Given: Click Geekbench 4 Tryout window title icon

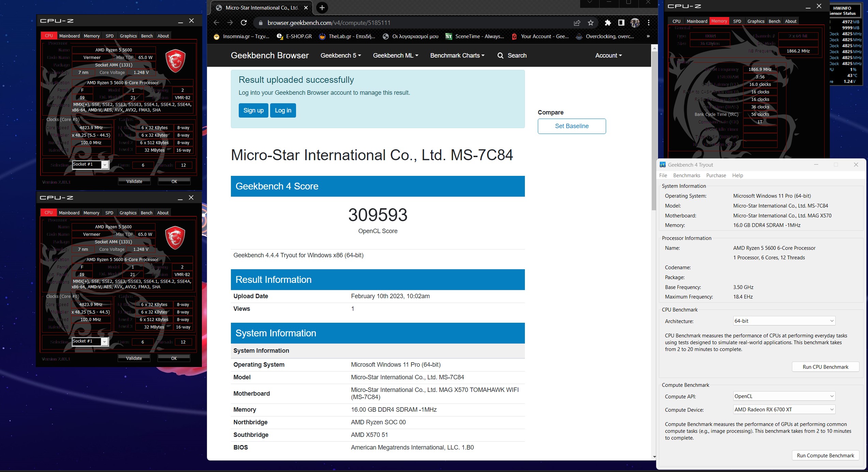Looking at the screenshot, I should coord(663,165).
